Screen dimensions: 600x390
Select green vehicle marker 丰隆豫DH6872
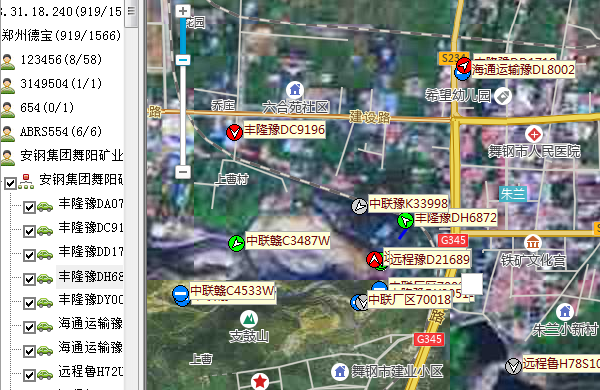[x=405, y=221]
